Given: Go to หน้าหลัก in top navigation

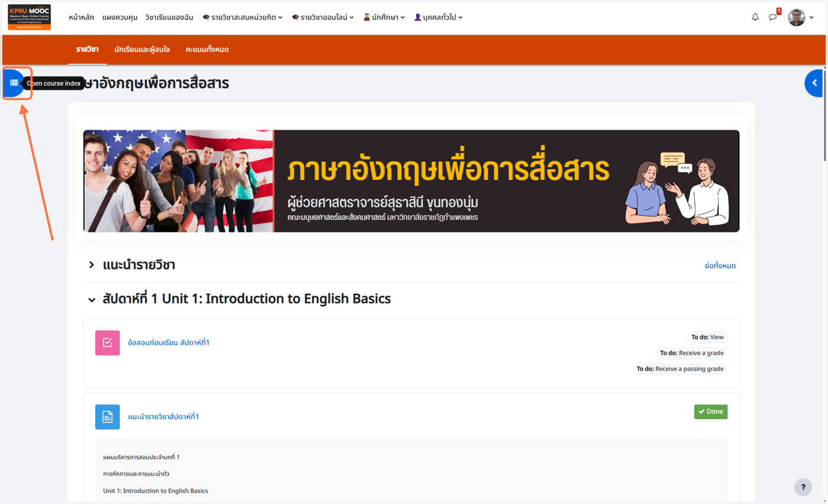Looking at the screenshot, I should [81, 17].
